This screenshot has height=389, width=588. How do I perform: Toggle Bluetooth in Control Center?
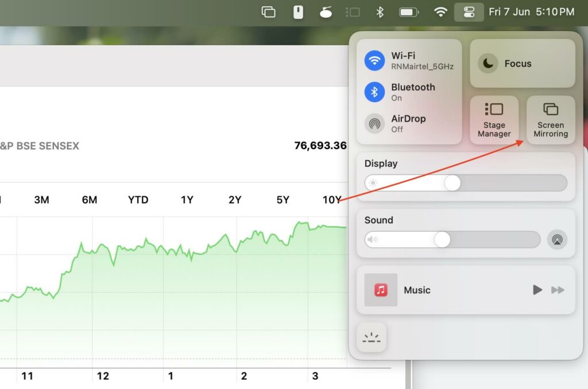coord(375,92)
